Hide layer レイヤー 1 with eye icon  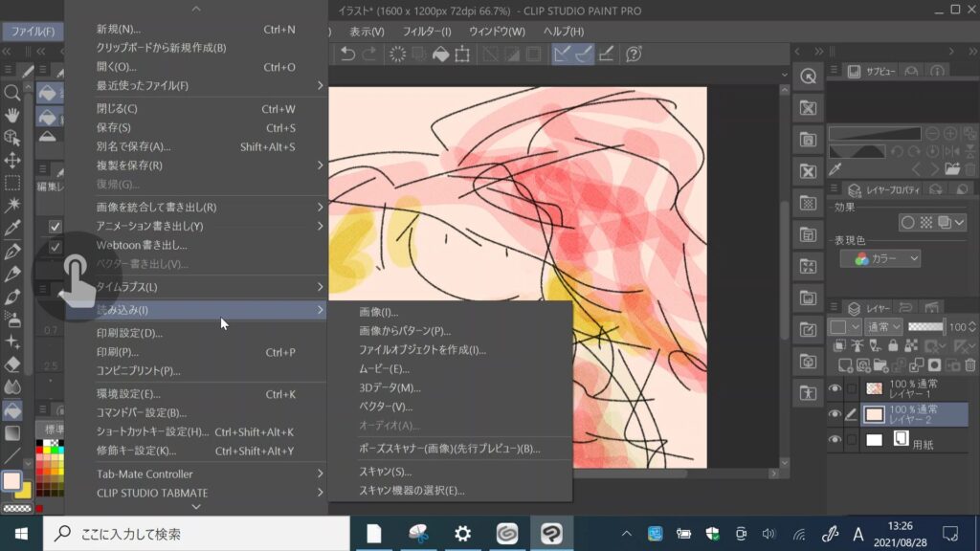pos(835,388)
